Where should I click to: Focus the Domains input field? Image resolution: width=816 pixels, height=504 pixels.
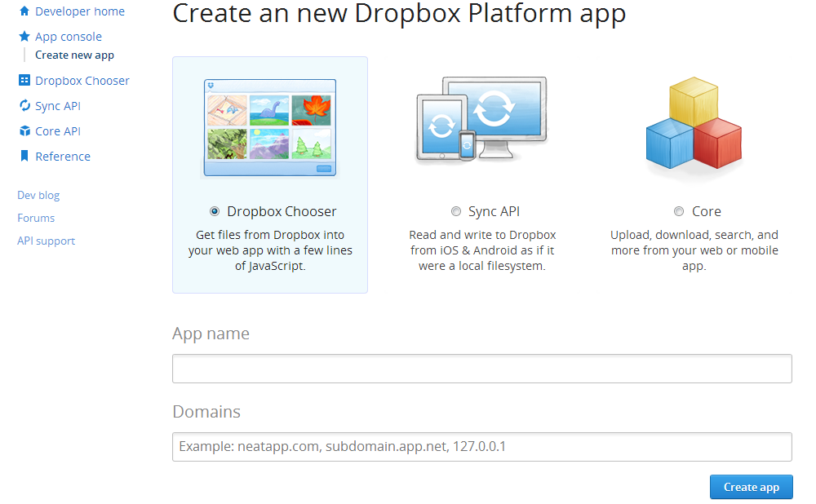point(482,447)
